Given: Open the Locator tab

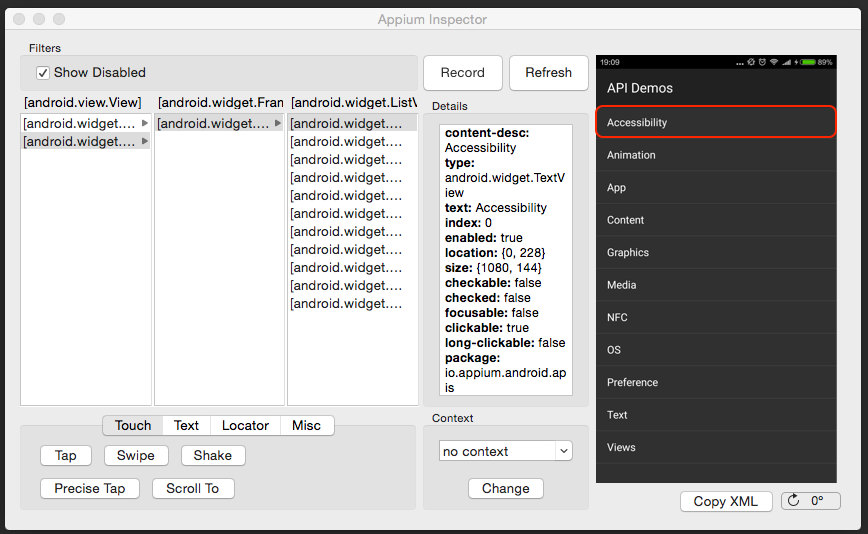Looking at the screenshot, I should point(245,426).
